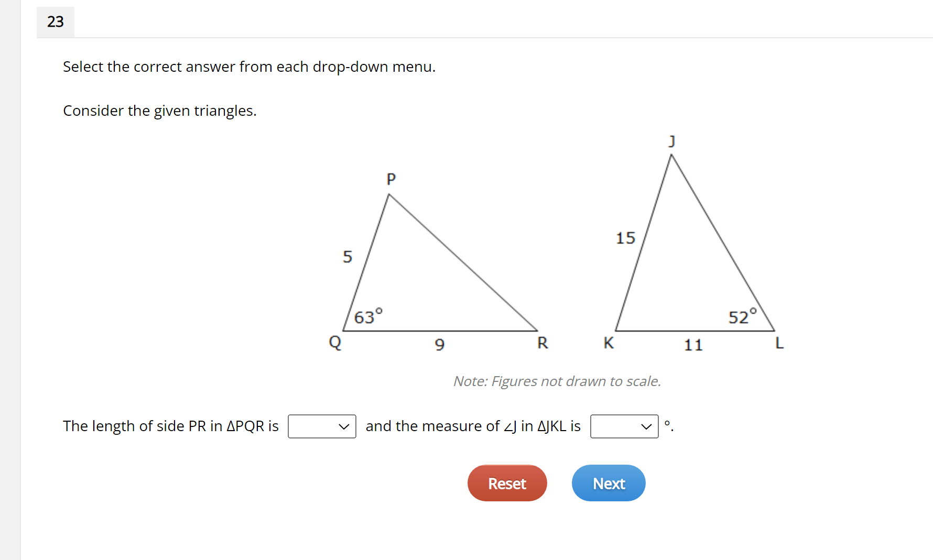Screen dimensions: 933x560
Task: Click the question number header
Action: click(x=55, y=22)
